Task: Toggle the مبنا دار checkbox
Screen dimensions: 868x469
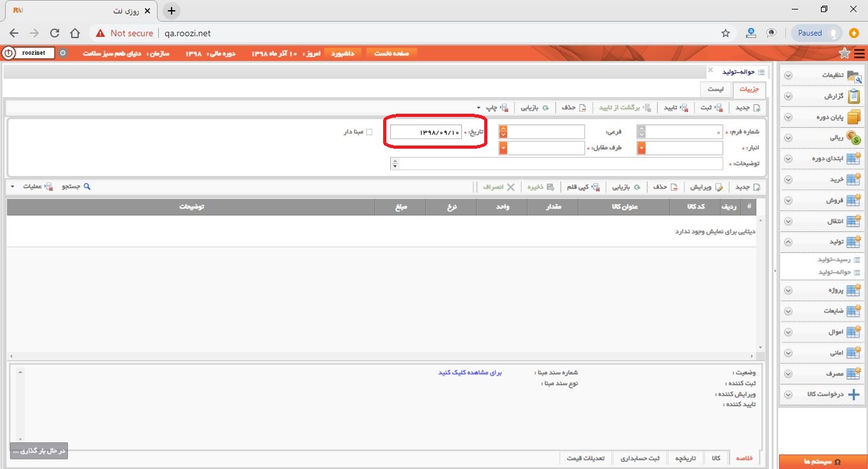Action: pyautogui.click(x=369, y=132)
